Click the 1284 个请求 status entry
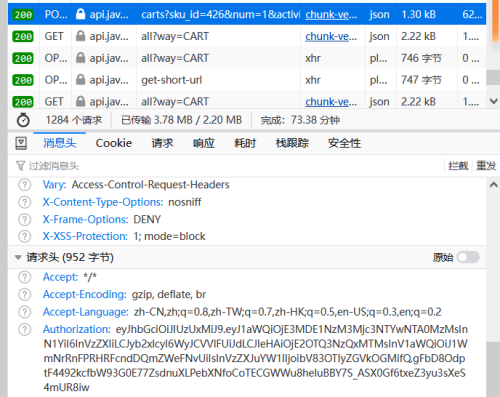The width and height of the screenshot is (500, 397). (x=74, y=120)
